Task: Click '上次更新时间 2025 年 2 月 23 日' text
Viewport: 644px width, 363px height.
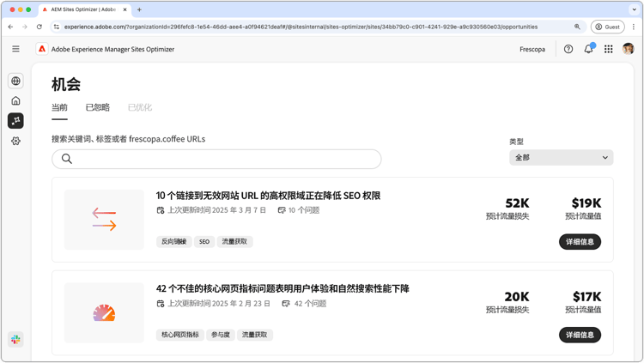Action: [x=219, y=304]
